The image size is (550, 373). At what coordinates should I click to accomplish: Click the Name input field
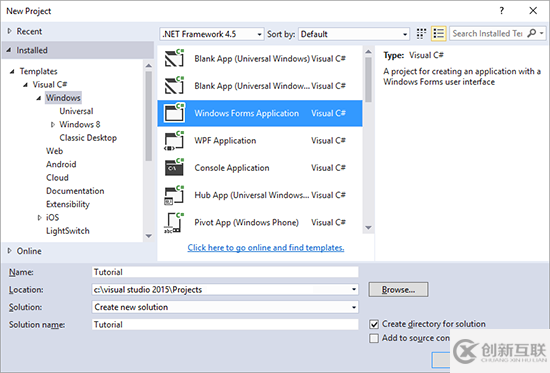pyautogui.click(x=225, y=272)
